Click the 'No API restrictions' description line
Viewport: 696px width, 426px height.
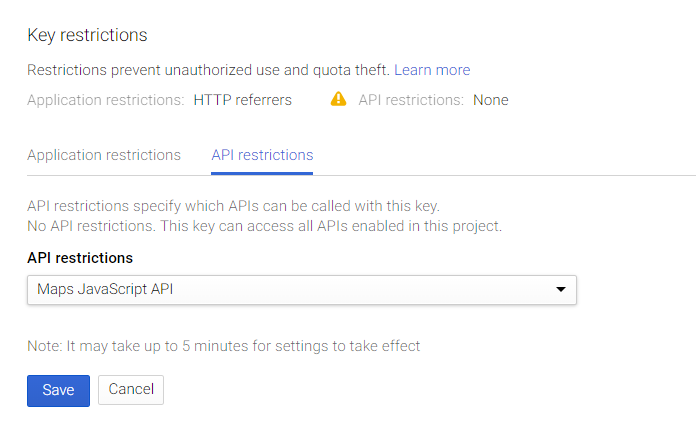click(265, 226)
